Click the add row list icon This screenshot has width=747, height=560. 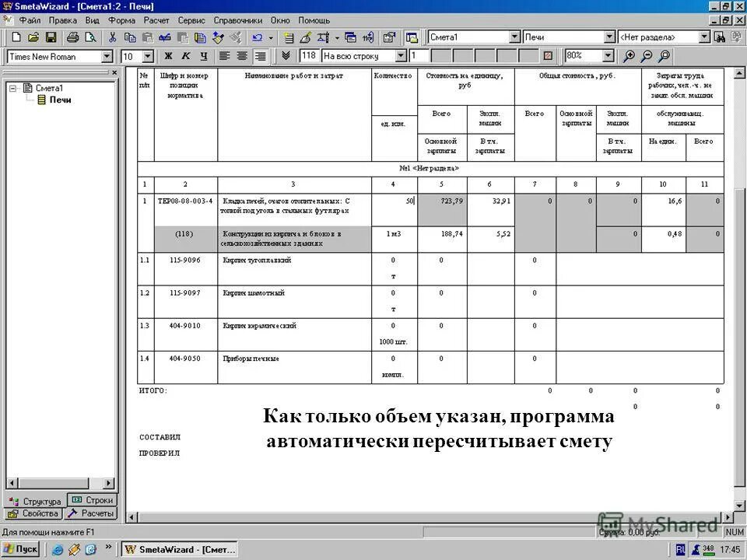[x=289, y=37]
